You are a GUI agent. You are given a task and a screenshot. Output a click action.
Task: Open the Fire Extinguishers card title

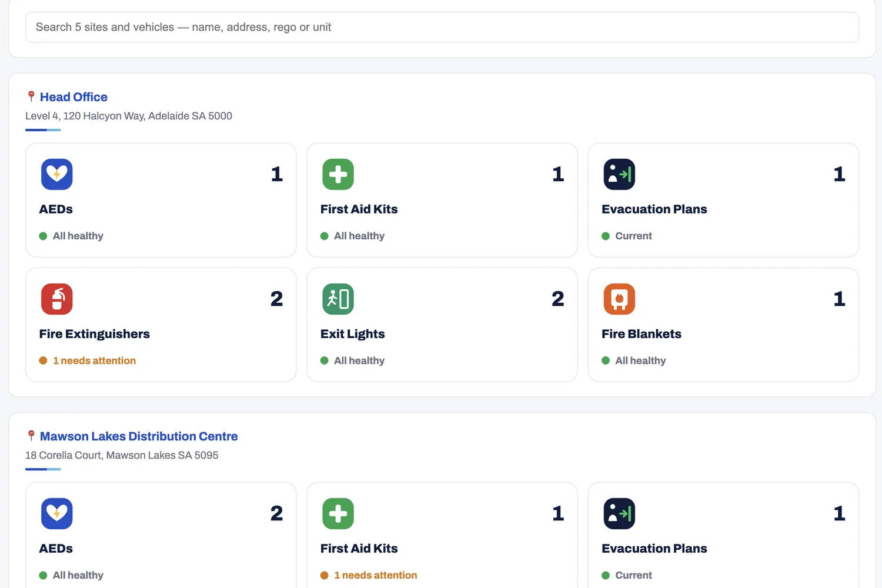coord(94,334)
